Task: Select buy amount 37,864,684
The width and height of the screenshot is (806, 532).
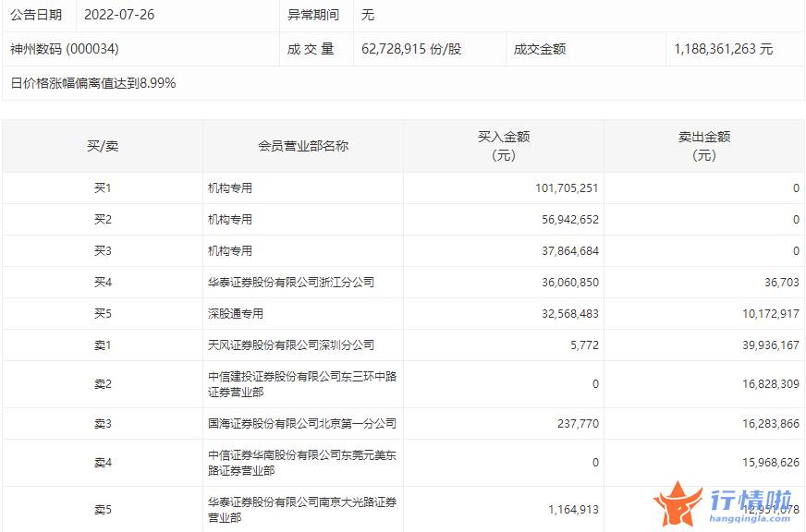Action: [x=570, y=250]
